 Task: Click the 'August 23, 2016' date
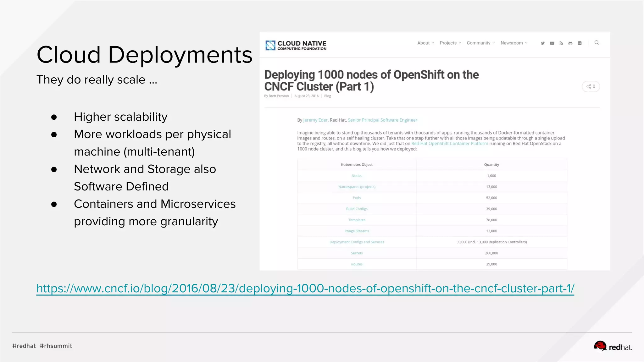coord(306,96)
